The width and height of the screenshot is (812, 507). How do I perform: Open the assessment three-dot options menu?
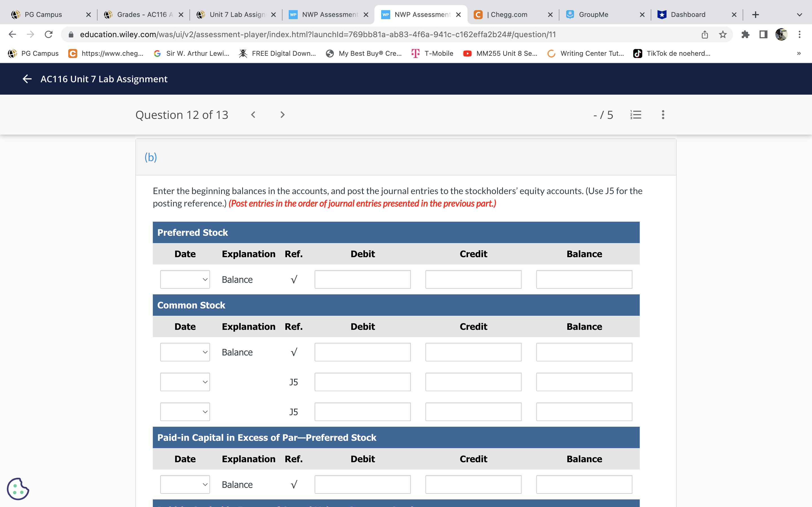point(663,115)
